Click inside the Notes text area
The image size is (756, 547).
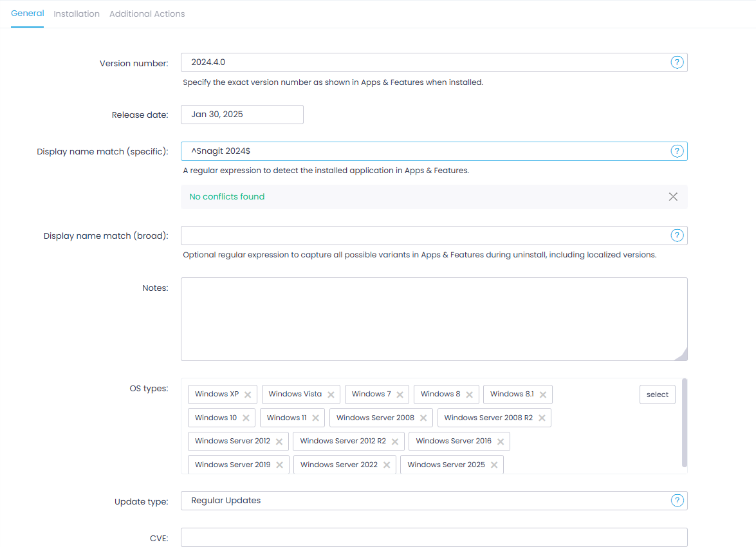click(x=434, y=319)
